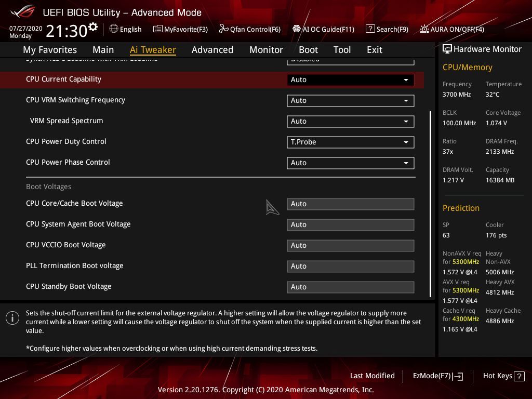Click English language button
The width and height of the screenshot is (532, 399).
(x=126, y=29)
